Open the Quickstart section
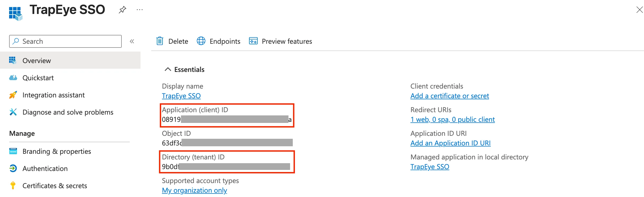Screen dimensions: 644x197 tap(38, 78)
